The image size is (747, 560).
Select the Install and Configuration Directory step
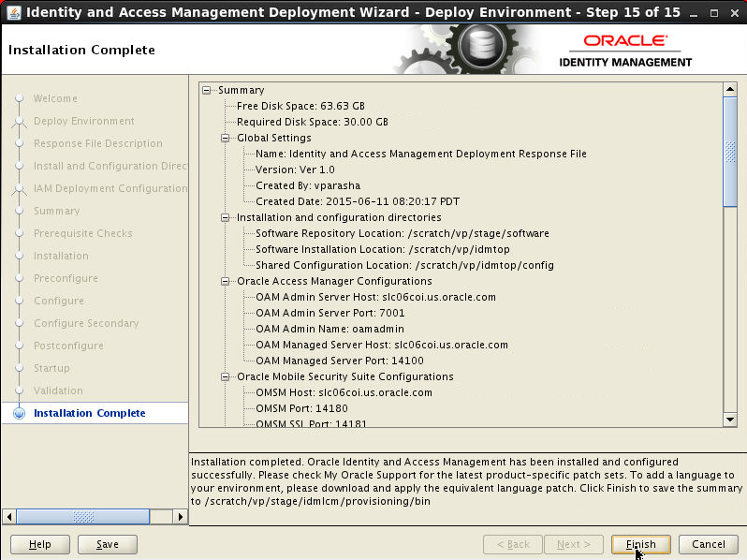[110, 166]
